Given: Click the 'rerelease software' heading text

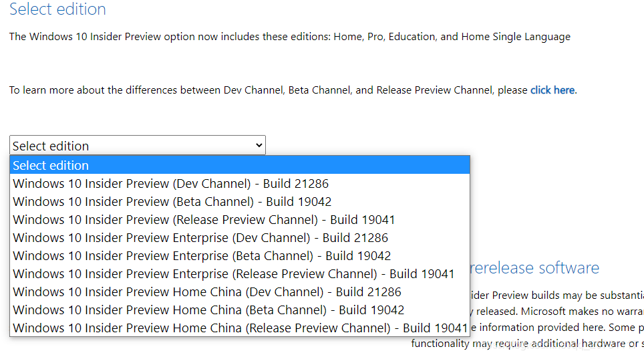Looking at the screenshot, I should click(534, 268).
